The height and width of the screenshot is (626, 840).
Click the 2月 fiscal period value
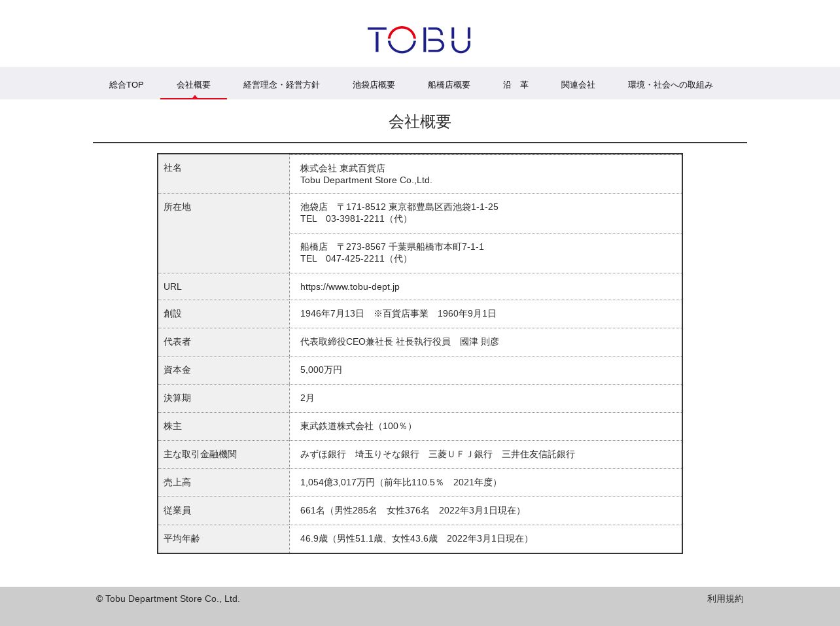point(307,398)
